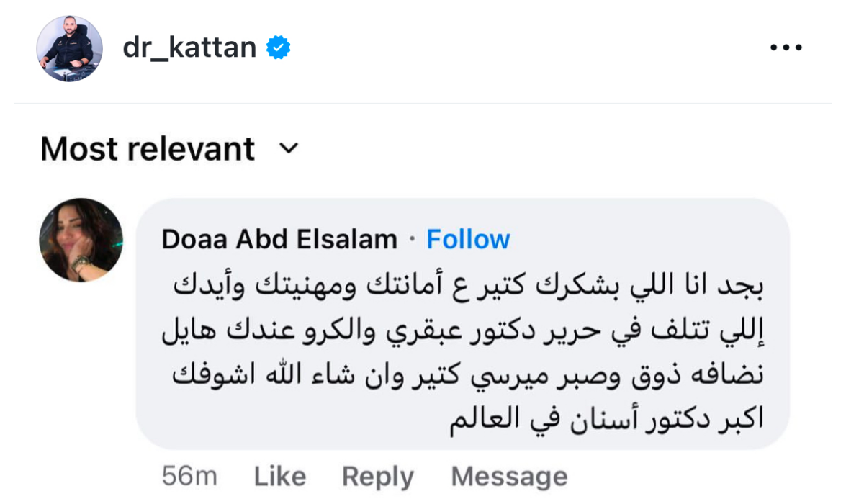Open the more options three-dot menu

(786, 48)
